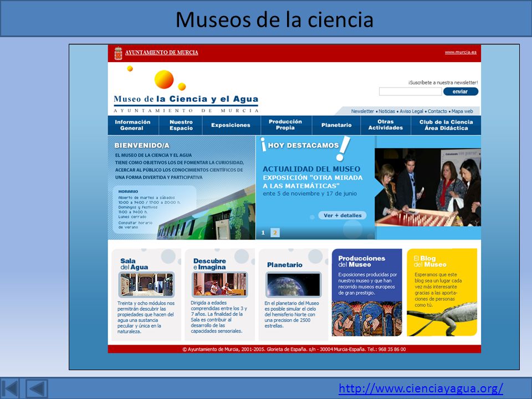Click the medieval manuscript image
This screenshot has width=532, height=399.
367,319
